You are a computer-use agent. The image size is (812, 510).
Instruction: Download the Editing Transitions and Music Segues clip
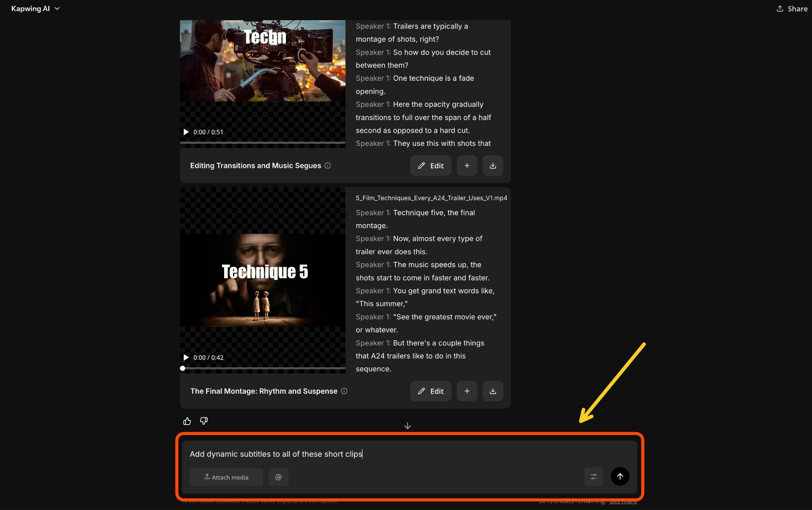493,165
